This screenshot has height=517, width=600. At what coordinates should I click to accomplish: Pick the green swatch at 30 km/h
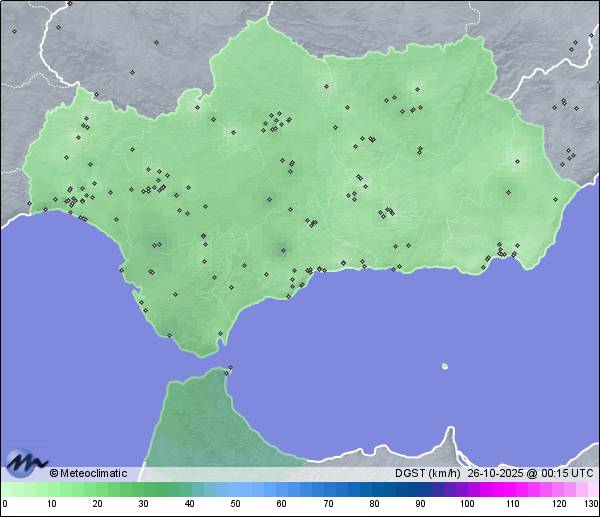coord(143,489)
